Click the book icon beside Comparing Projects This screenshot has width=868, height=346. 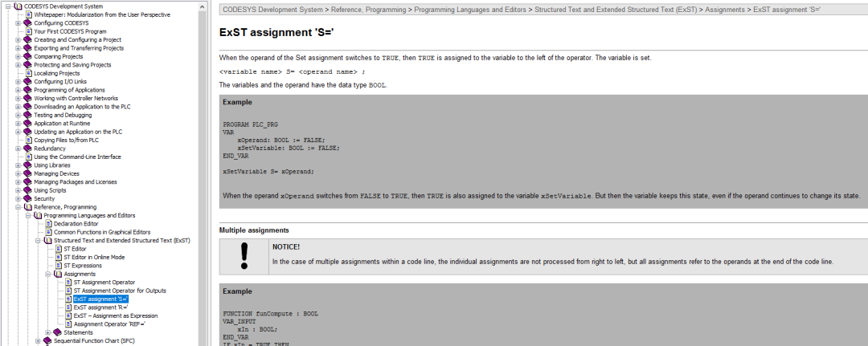click(27, 56)
